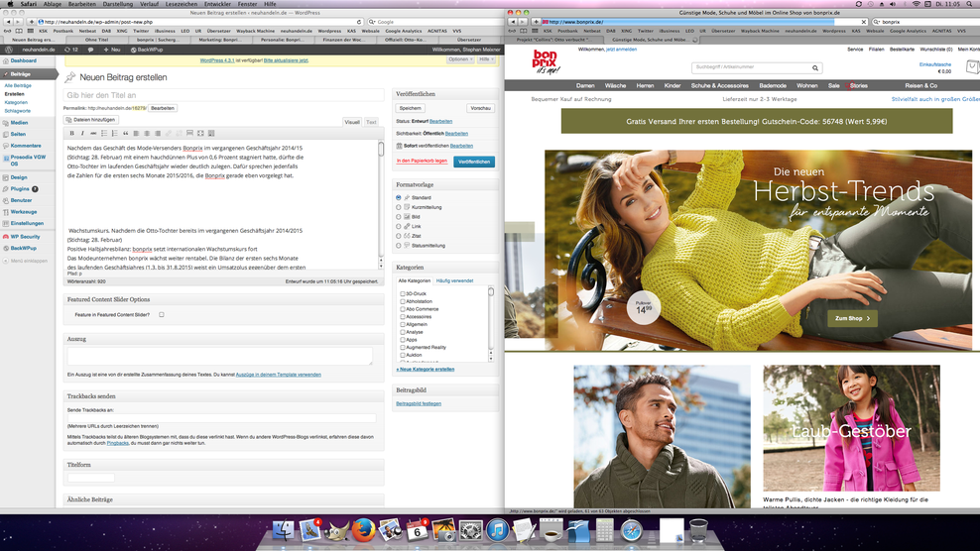The width and height of the screenshot is (980, 551).
Task: Align text left in editor toolbar
Action: coord(136,133)
